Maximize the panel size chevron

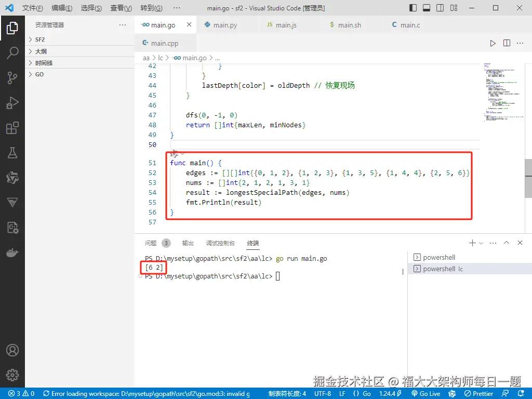507,243
